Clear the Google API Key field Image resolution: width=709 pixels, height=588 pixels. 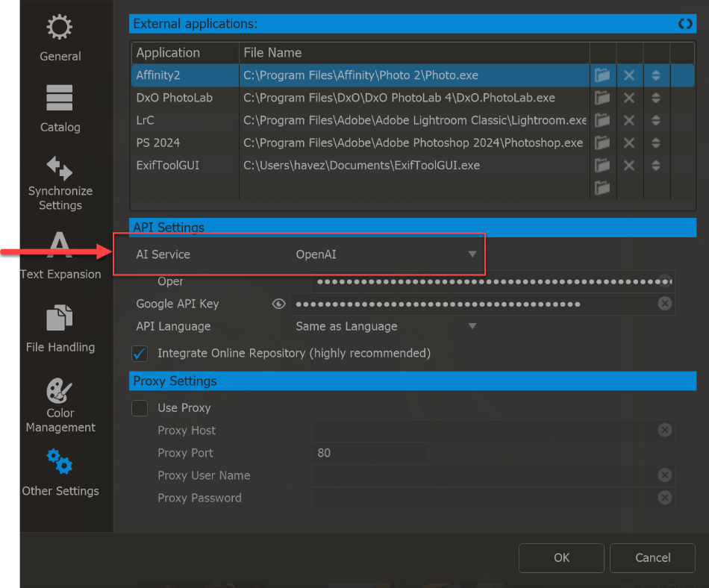[665, 304]
